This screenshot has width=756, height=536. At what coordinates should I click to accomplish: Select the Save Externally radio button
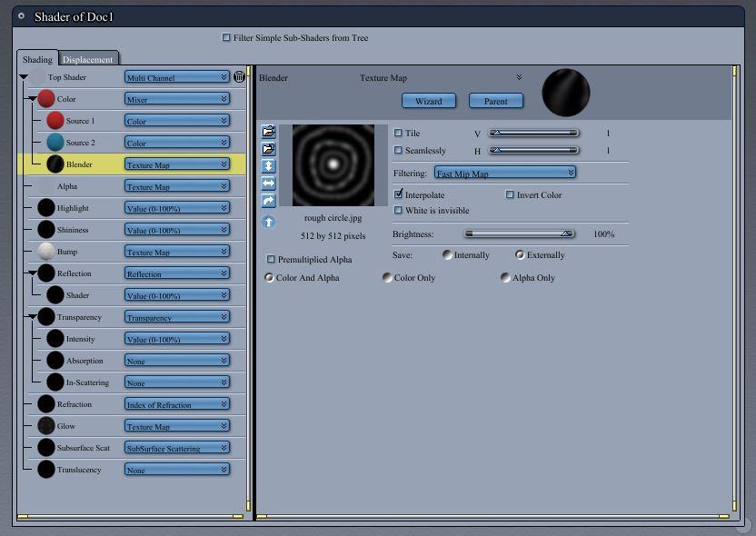pos(520,254)
